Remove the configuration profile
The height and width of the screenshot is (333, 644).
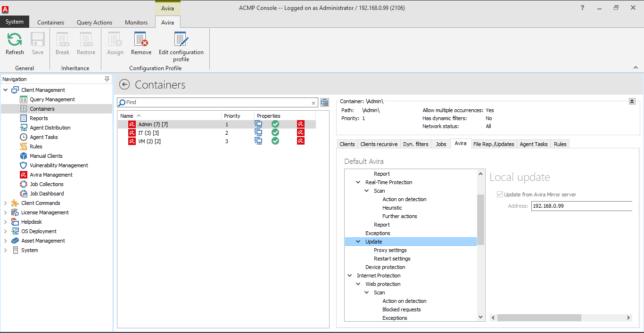click(x=141, y=43)
